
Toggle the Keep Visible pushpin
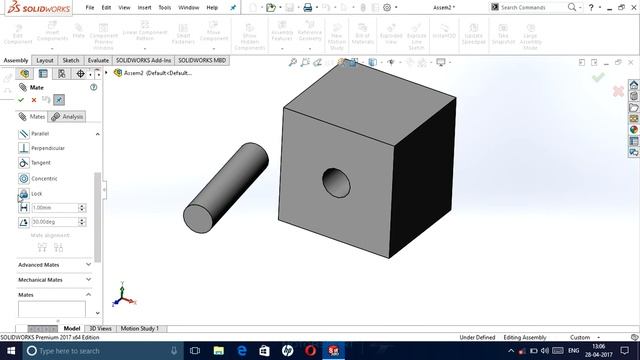click(x=59, y=100)
